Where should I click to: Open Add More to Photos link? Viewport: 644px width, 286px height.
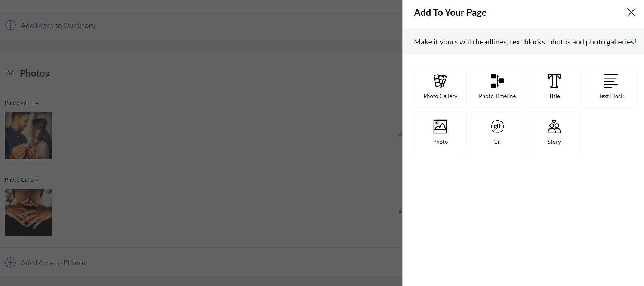[x=53, y=263]
